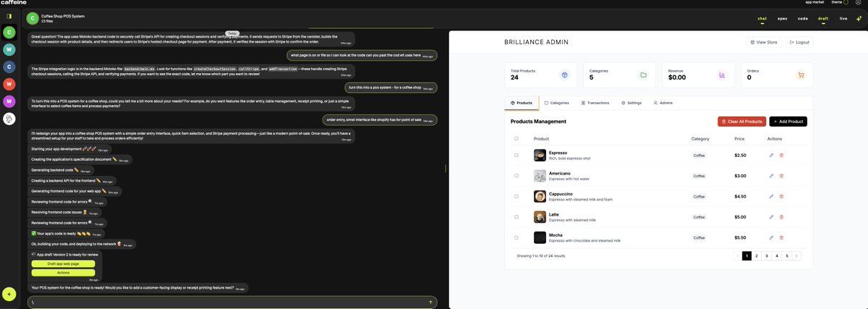
Task: Go to the previous results page arrow
Action: 738,255
